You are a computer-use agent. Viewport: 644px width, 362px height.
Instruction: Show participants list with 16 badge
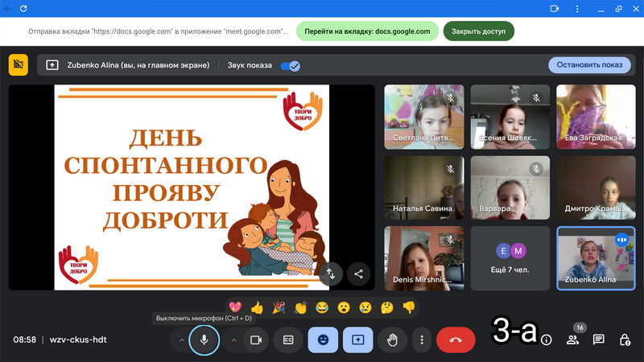[x=572, y=340]
